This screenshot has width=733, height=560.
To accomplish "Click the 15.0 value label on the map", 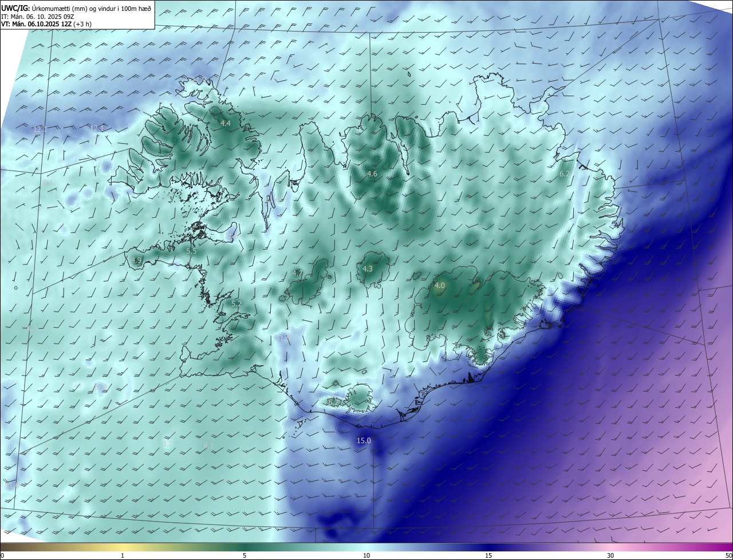I will tap(364, 440).
